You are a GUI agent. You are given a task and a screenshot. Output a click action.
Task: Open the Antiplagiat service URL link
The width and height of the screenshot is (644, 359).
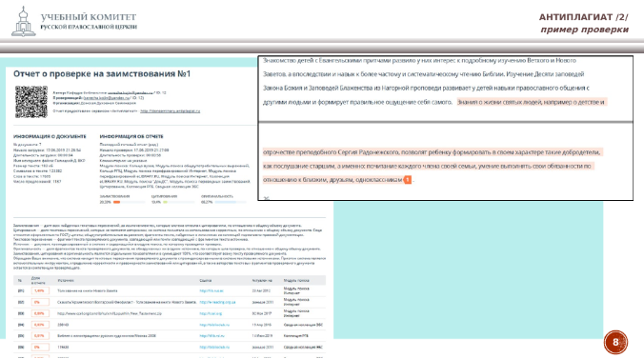(170, 110)
